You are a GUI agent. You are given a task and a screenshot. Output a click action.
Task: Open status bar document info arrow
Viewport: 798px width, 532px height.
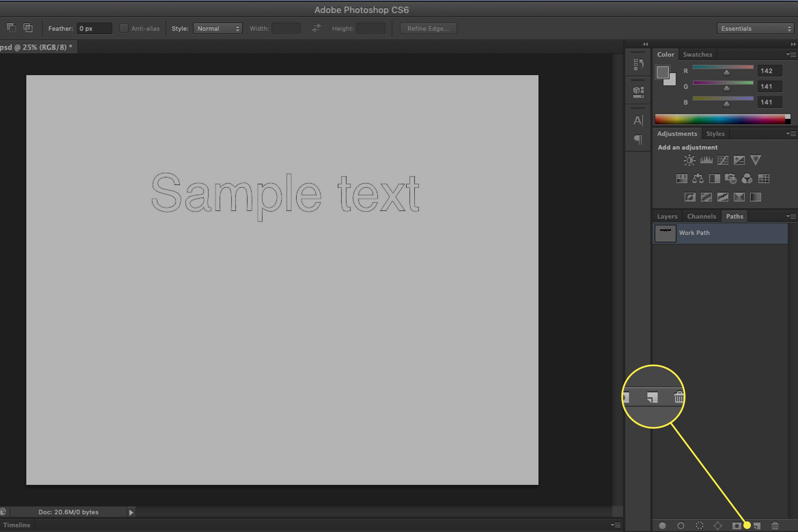pyautogui.click(x=131, y=512)
